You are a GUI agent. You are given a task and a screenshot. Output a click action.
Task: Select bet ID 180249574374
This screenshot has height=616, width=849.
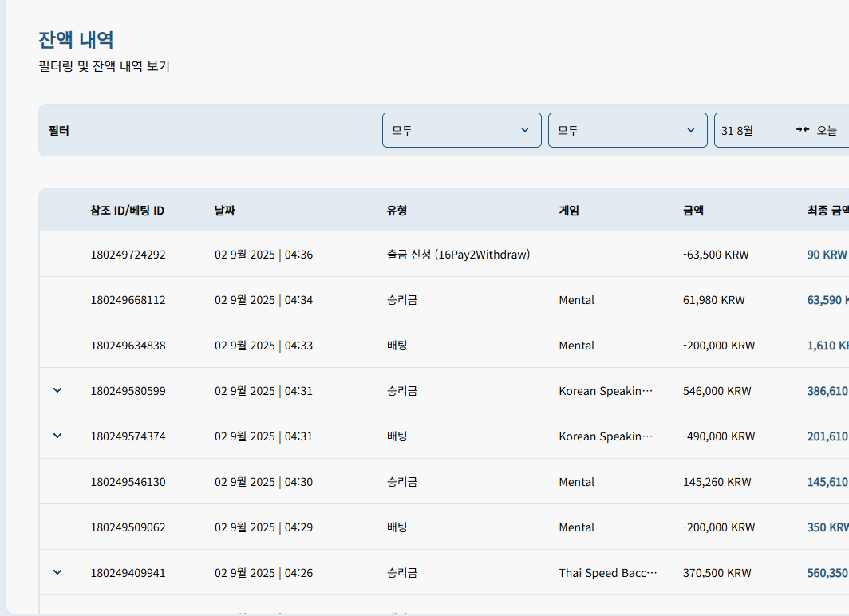click(x=128, y=436)
